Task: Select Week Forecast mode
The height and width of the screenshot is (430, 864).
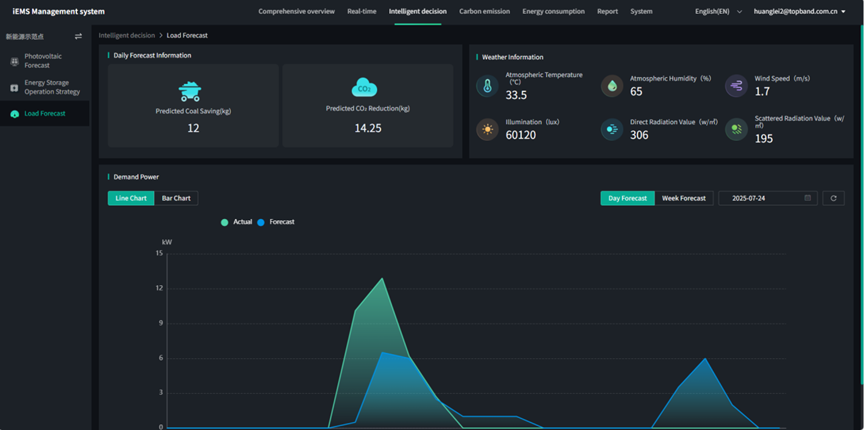Action: (684, 198)
